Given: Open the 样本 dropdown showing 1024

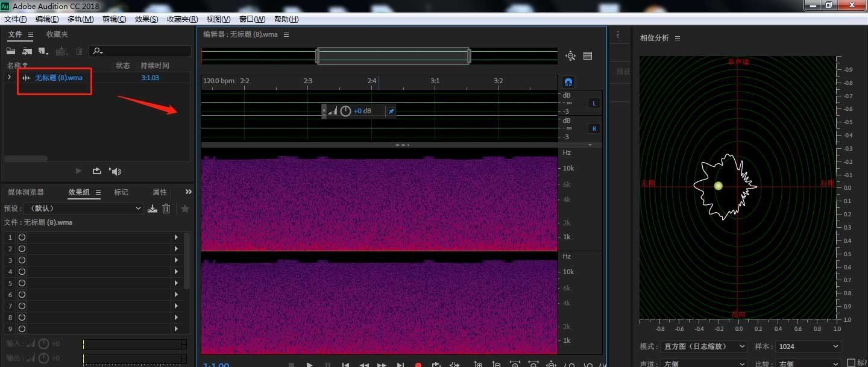Looking at the screenshot, I should pyautogui.click(x=808, y=347).
